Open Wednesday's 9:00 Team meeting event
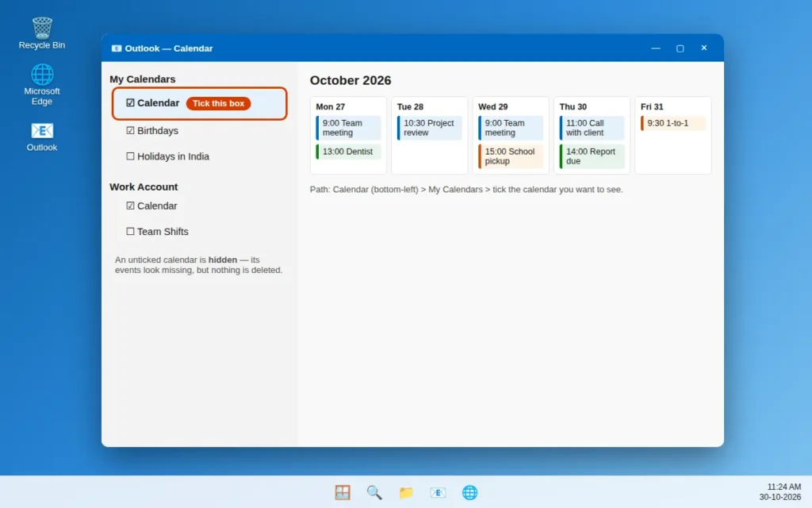Image resolution: width=812 pixels, height=508 pixels. coord(511,128)
